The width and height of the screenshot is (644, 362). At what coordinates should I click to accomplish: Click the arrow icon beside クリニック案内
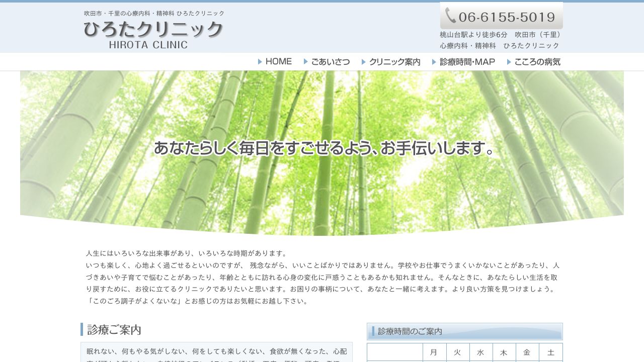point(363,61)
